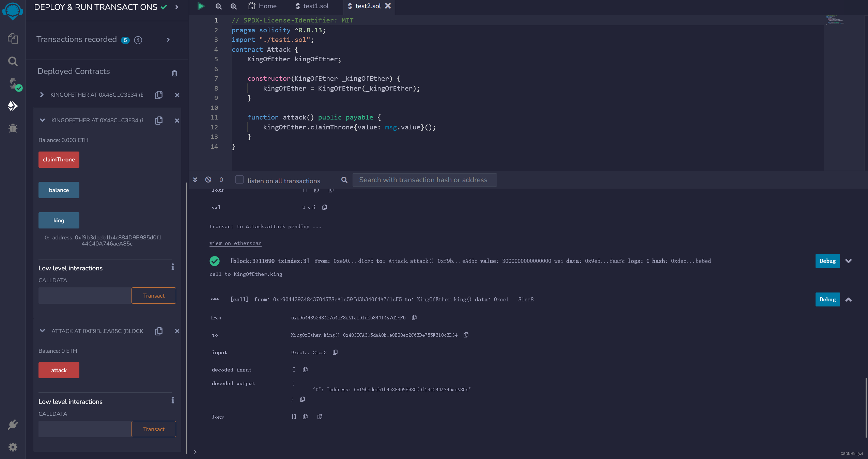
Task: Expand the Attack.attack transaction details chevron
Action: pos(848,261)
